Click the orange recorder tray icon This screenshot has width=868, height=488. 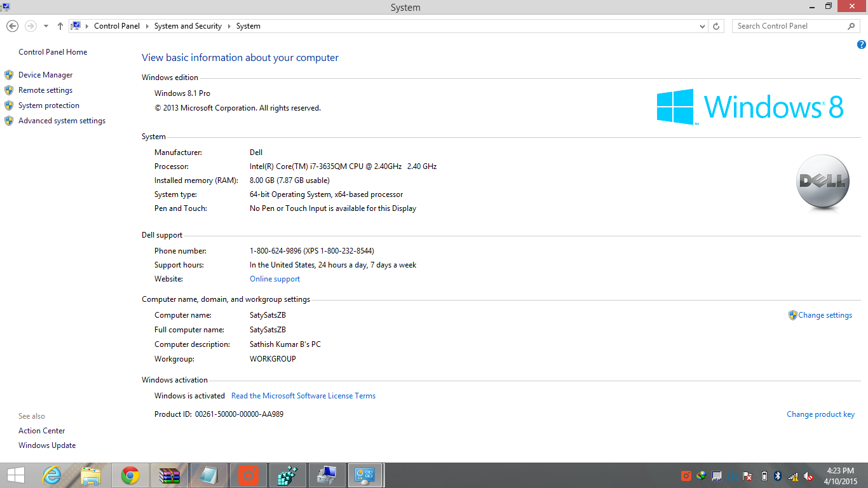coord(686,476)
